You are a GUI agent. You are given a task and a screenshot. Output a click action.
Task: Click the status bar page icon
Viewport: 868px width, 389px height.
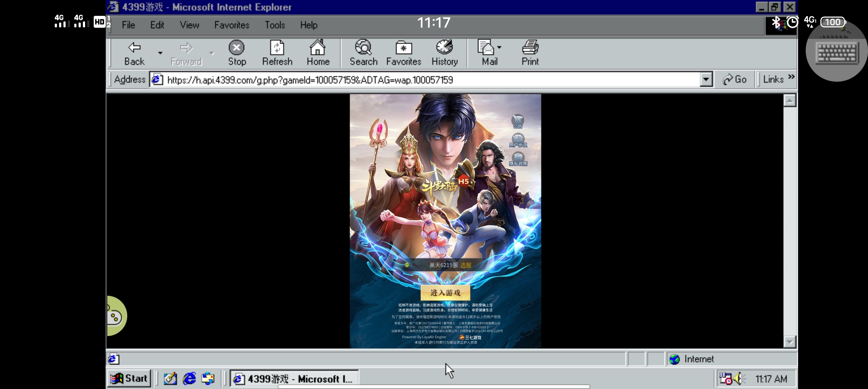113,359
